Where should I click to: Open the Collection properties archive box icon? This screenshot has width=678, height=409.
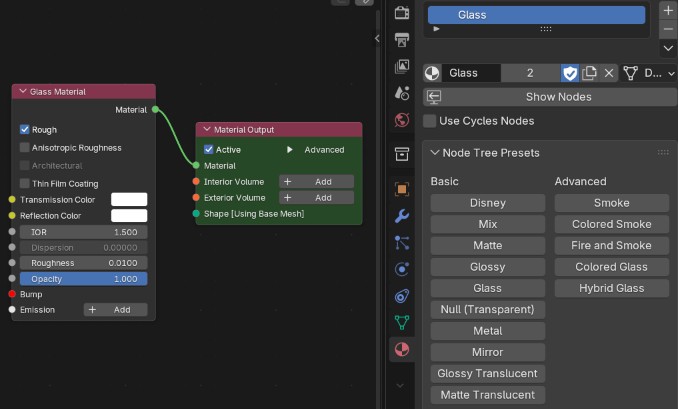pyautogui.click(x=402, y=154)
